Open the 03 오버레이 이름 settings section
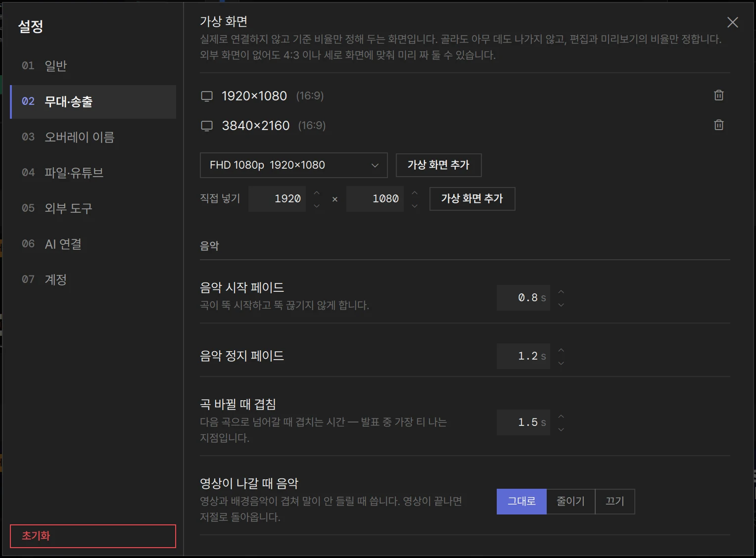 pos(93,137)
